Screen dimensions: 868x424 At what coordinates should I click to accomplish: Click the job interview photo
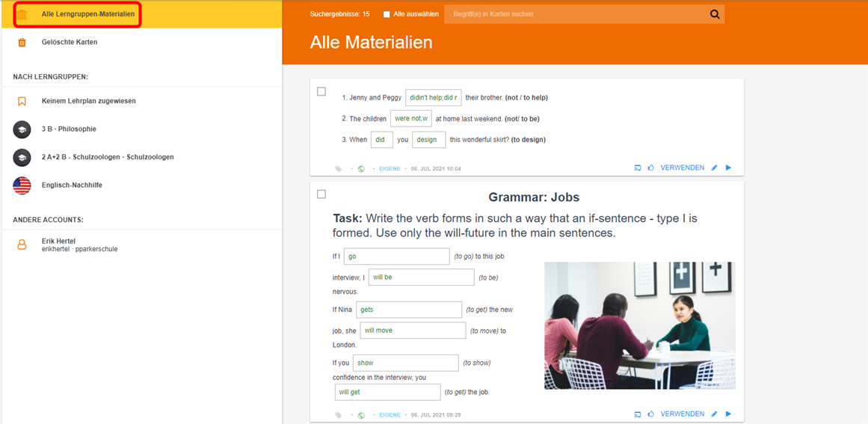(640, 325)
